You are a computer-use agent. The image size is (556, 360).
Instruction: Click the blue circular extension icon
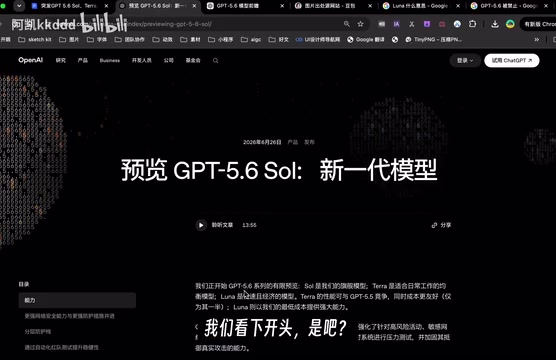(457, 24)
